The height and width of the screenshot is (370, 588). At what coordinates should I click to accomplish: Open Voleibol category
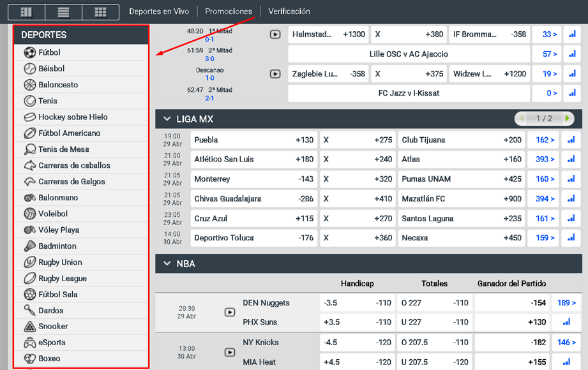pyautogui.click(x=81, y=214)
